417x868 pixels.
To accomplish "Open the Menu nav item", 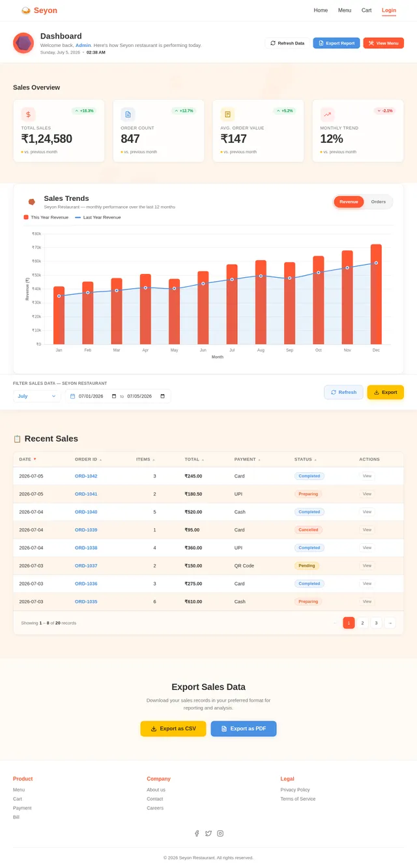I will (345, 10).
